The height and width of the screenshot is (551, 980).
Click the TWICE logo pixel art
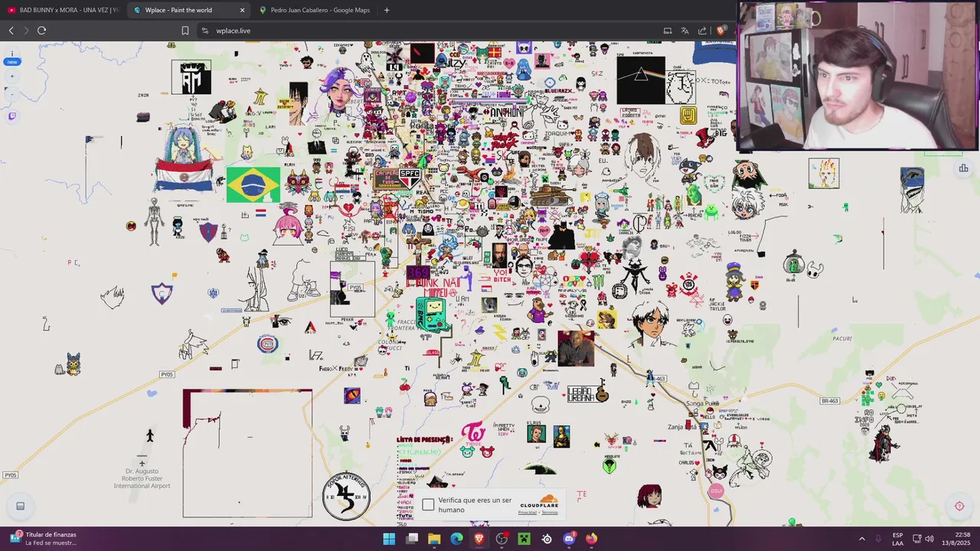(x=473, y=434)
